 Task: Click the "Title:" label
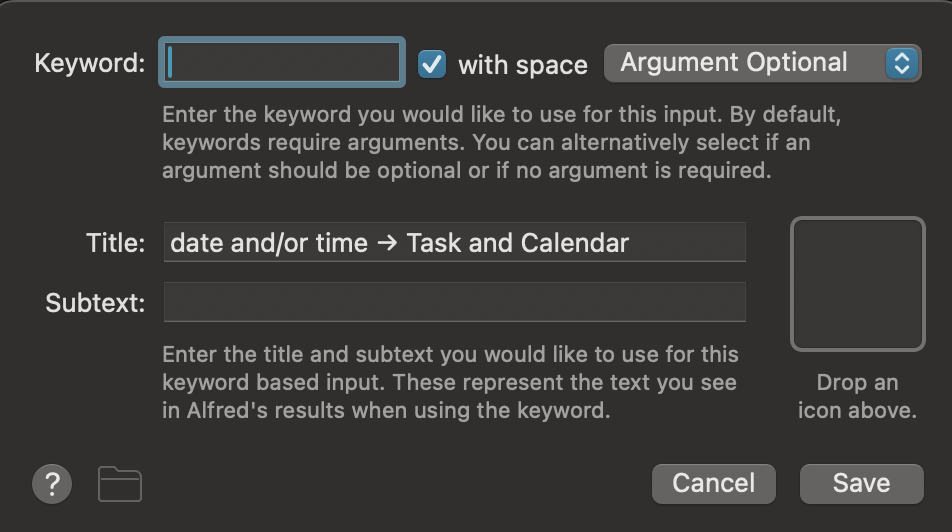point(116,243)
